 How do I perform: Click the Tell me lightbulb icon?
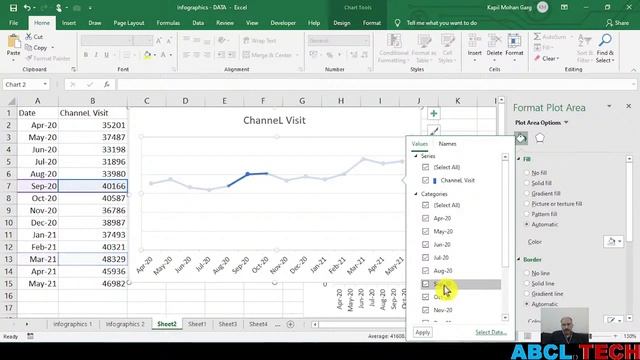[x=397, y=23]
